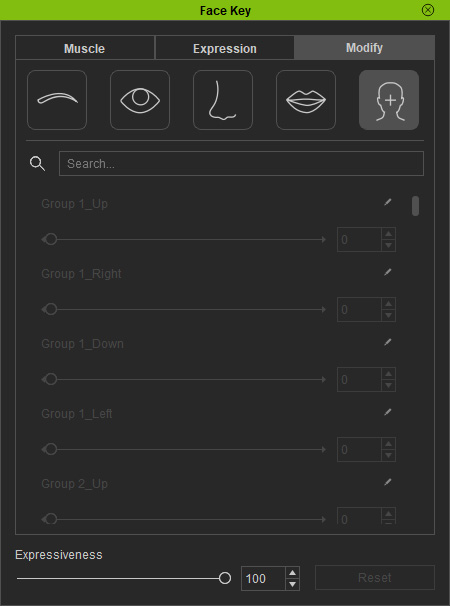The image size is (450, 606).
Task: Click the morph list scrollbar thumb
Action: click(x=415, y=206)
